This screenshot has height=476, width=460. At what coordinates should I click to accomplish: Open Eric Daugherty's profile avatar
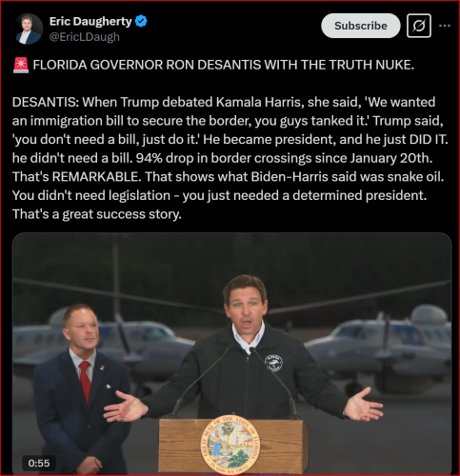click(x=29, y=29)
